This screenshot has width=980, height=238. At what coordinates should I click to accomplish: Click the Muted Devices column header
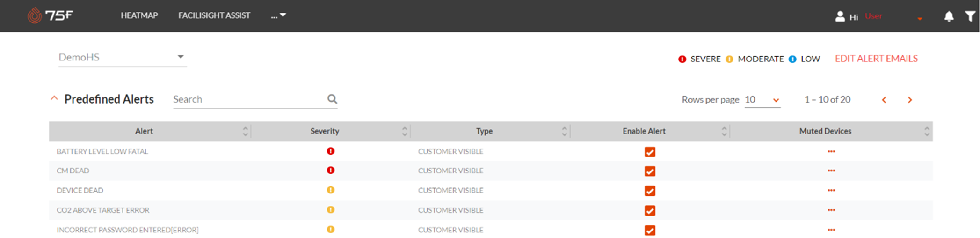pos(825,132)
